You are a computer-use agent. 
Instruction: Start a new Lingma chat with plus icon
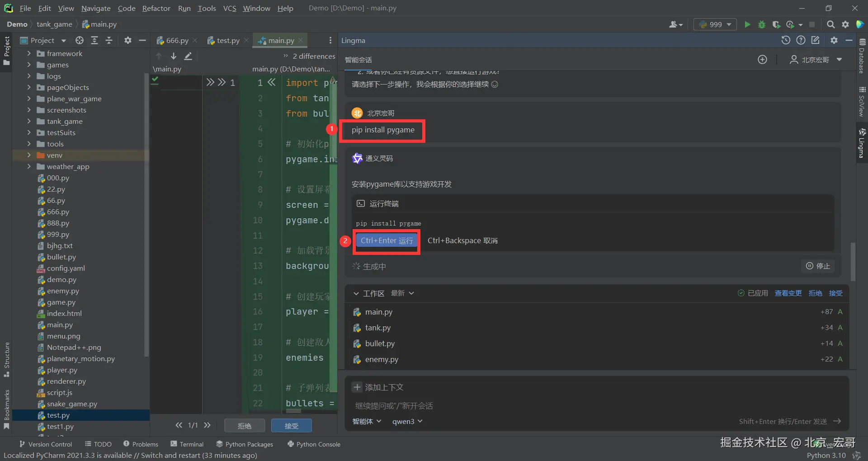[762, 60]
